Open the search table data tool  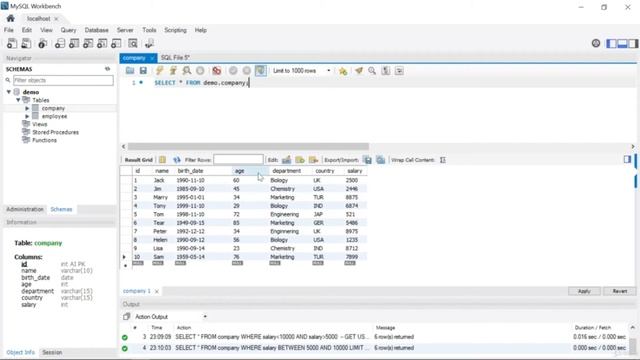(133, 43)
